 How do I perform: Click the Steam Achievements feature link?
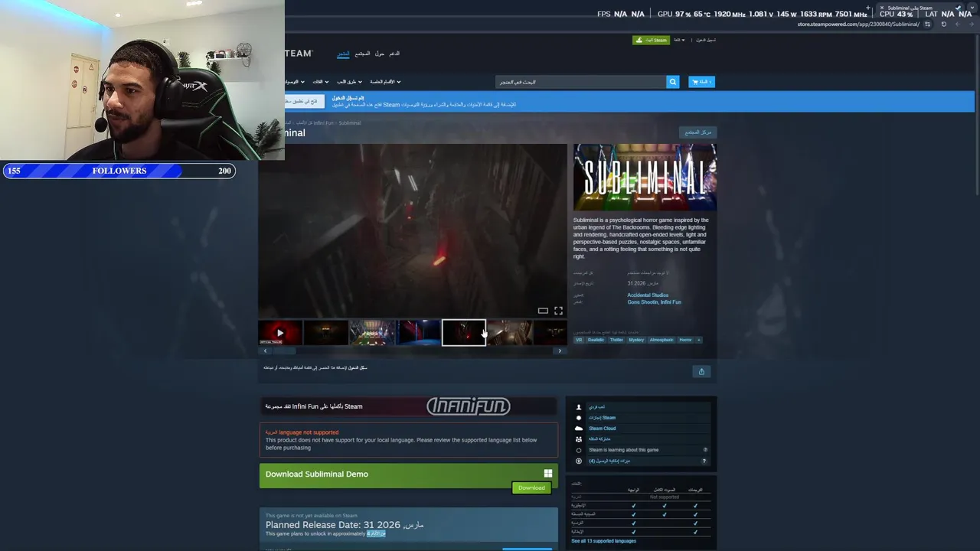(602, 418)
